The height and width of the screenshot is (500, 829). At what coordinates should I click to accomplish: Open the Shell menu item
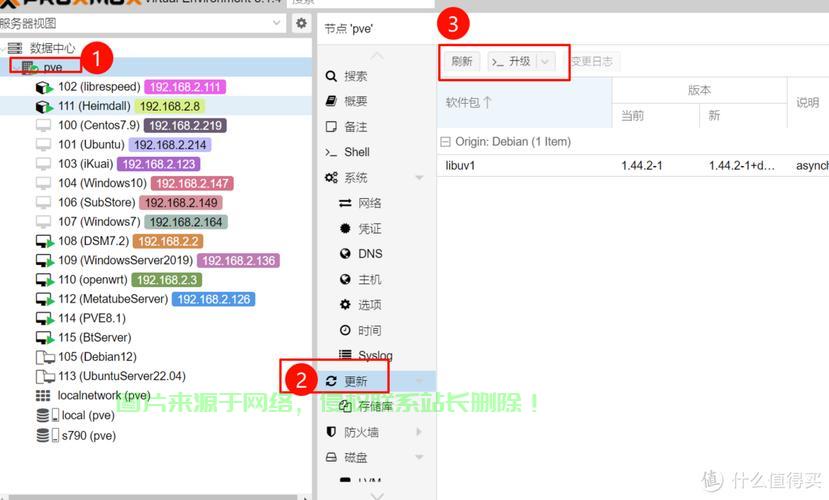coord(357,152)
